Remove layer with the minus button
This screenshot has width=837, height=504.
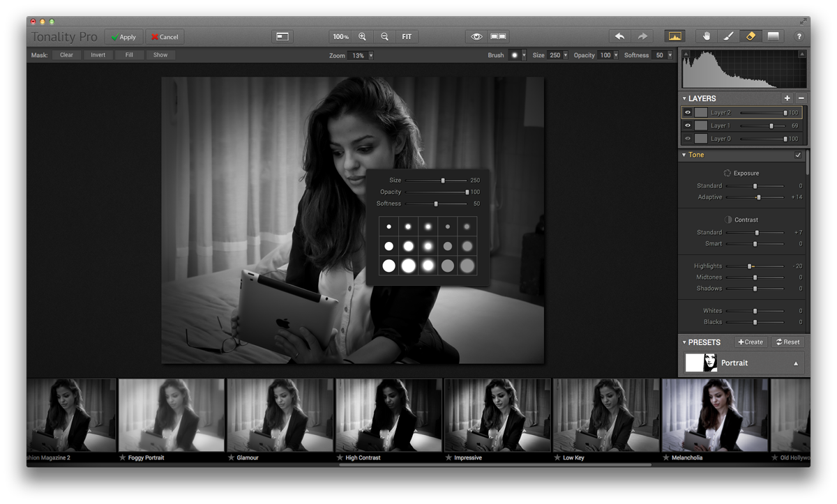coord(801,99)
